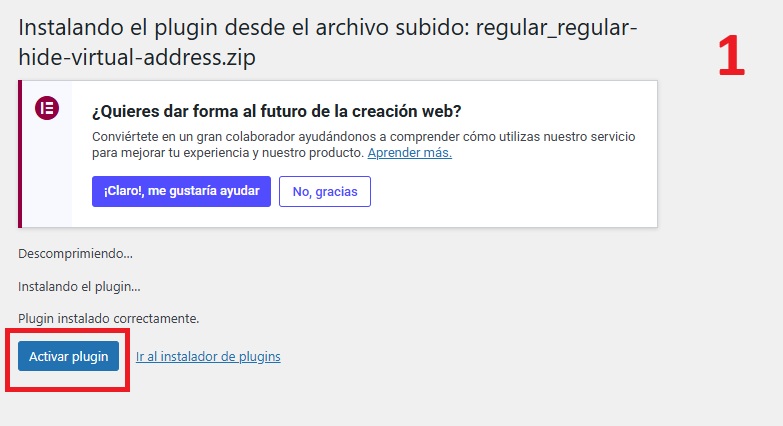Click the large red number 1
The height and width of the screenshot is (426, 783).
[731, 58]
